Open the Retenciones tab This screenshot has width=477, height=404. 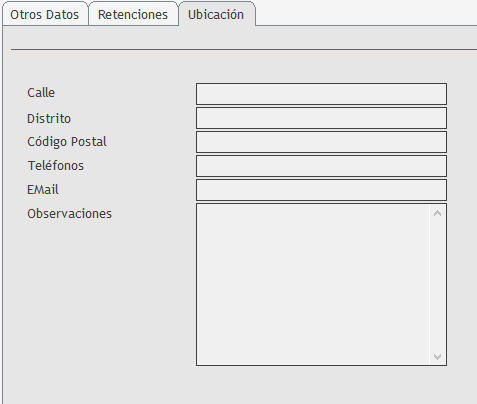[133, 15]
